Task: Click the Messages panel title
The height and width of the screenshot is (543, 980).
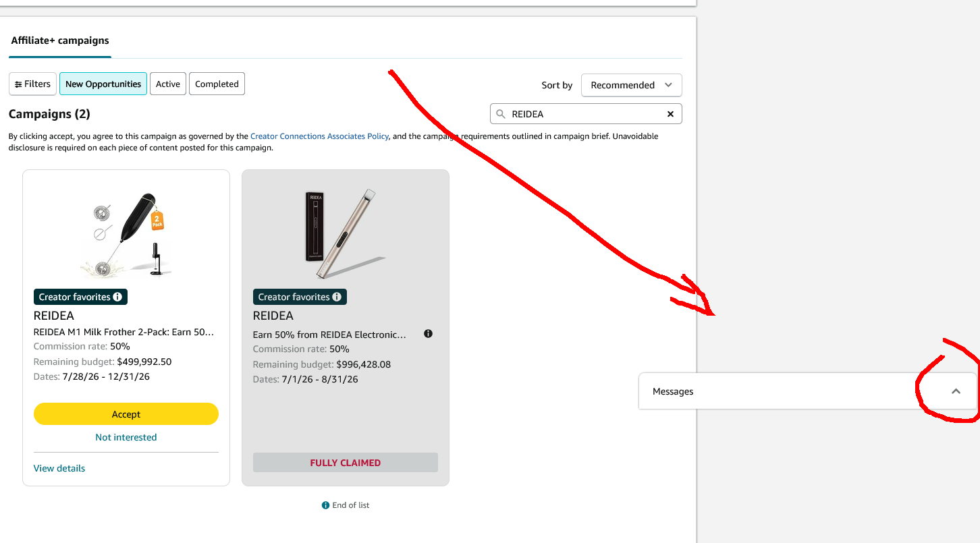Action: 673,391
